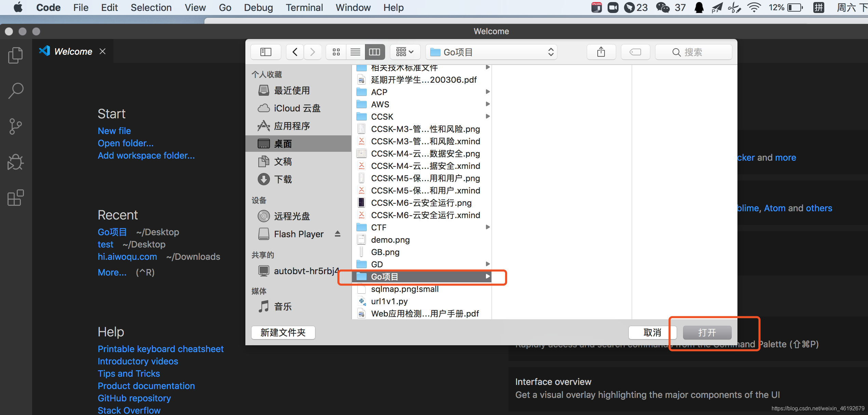This screenshot has width=868, height=415.
Task: Click the back navigation arrow in Finder
Action: tap(295, 52)
